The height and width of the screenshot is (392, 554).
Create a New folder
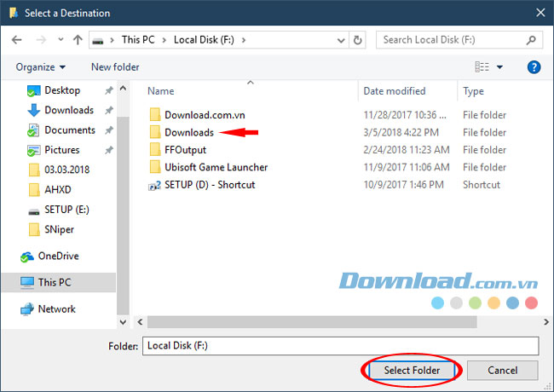click(115, 67)
